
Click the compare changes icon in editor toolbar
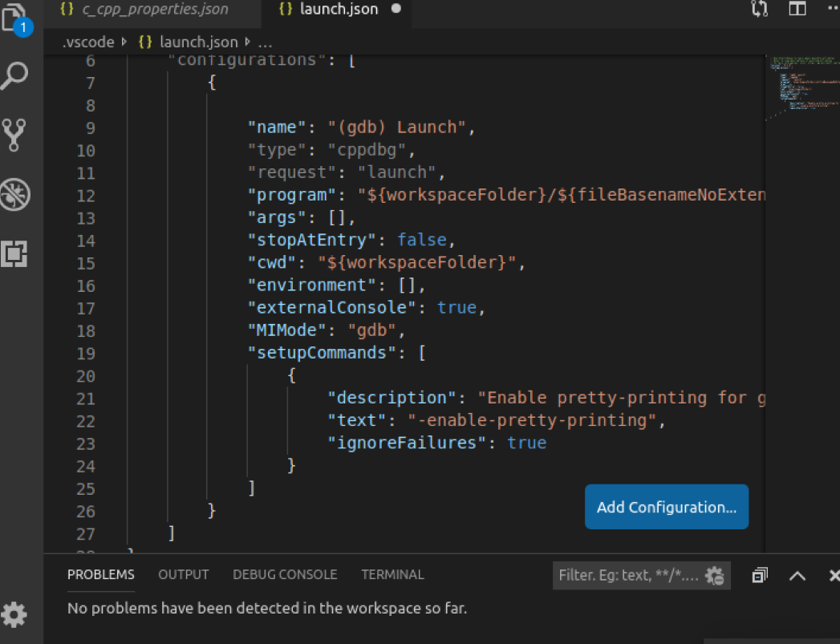(x=760, y=9)
